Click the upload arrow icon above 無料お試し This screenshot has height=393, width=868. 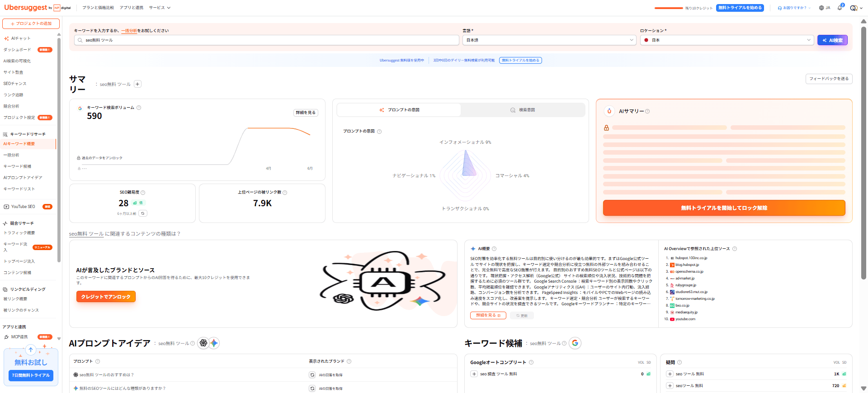point(31,350)
